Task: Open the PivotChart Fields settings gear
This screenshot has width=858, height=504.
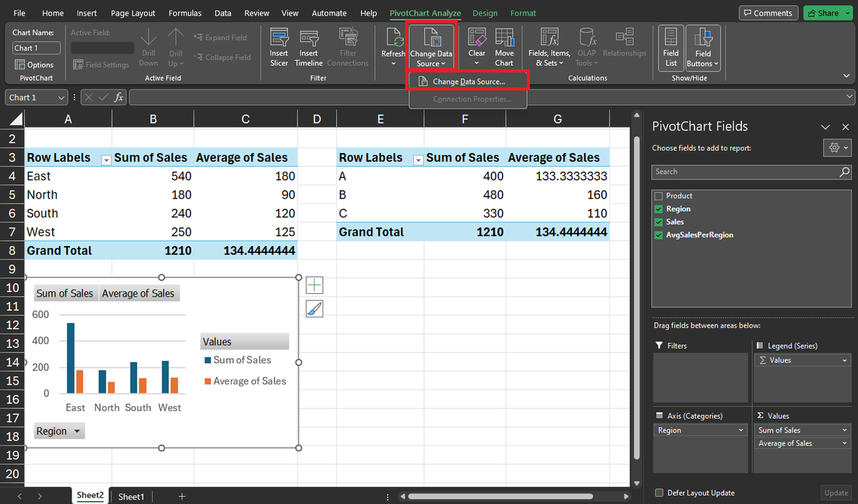Action: tap(837, 147)
